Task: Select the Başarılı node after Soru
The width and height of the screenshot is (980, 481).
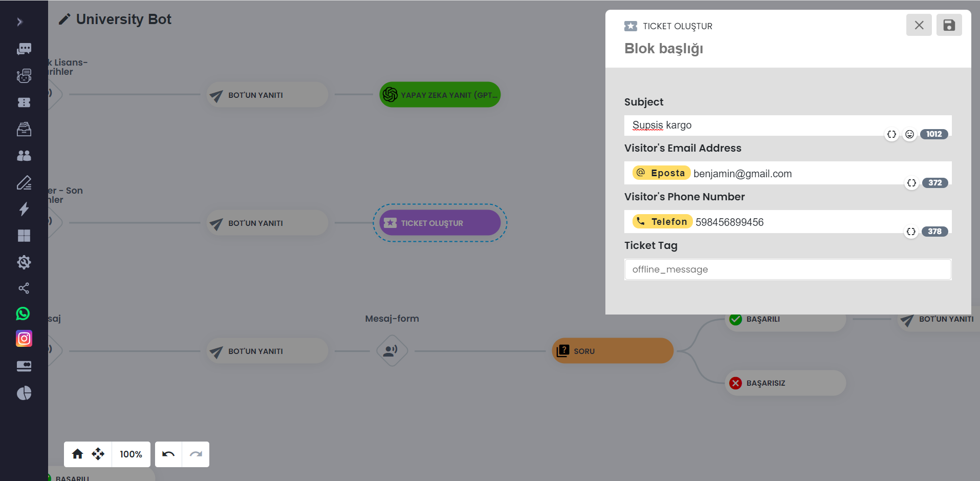Action: pos(786,322)
